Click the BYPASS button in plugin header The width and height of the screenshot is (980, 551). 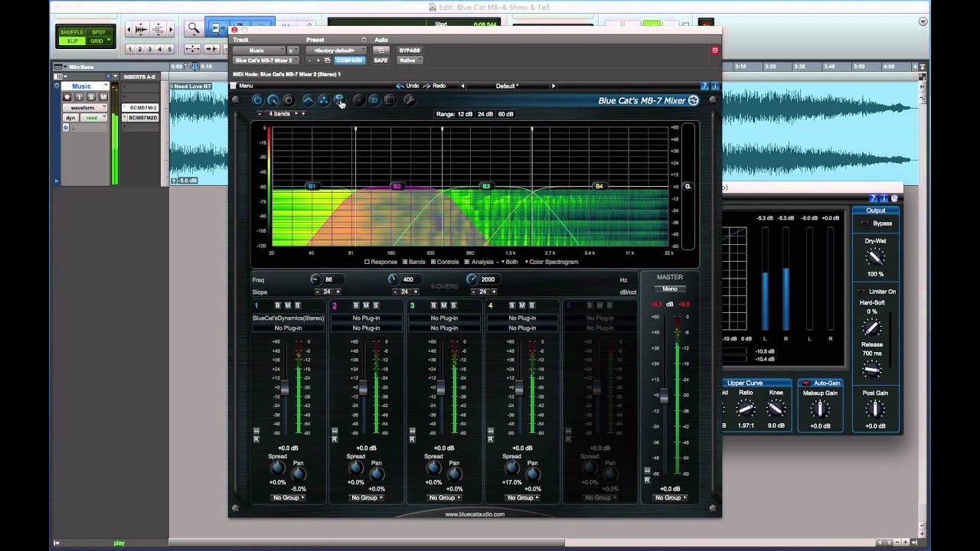point(410,51)
